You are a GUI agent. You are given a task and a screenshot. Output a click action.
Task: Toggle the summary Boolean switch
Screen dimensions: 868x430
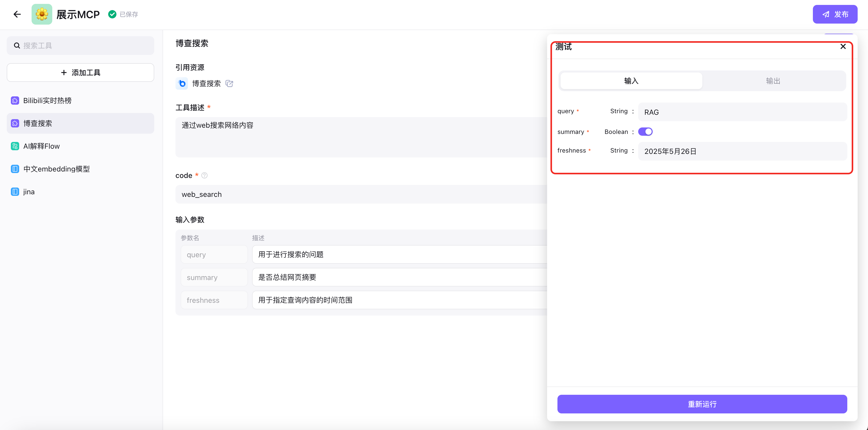coord(645,132)
